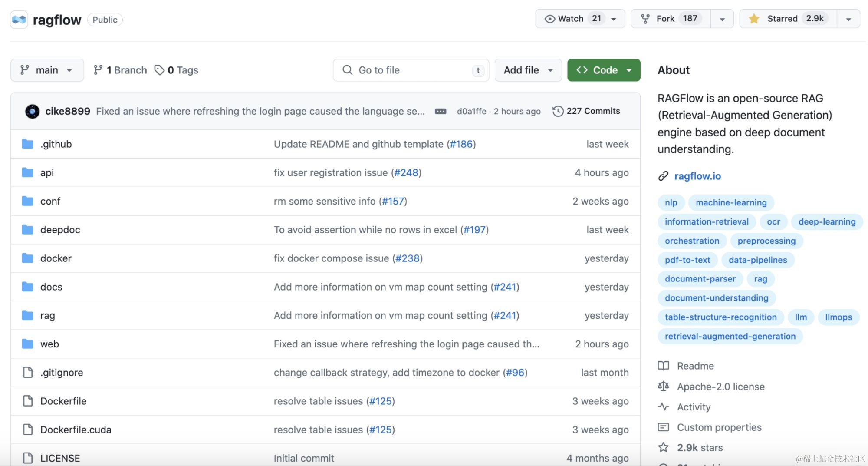Visit the ragflow.io website link
This screenshot has height=466, width=868.
(x=697, y=176)
